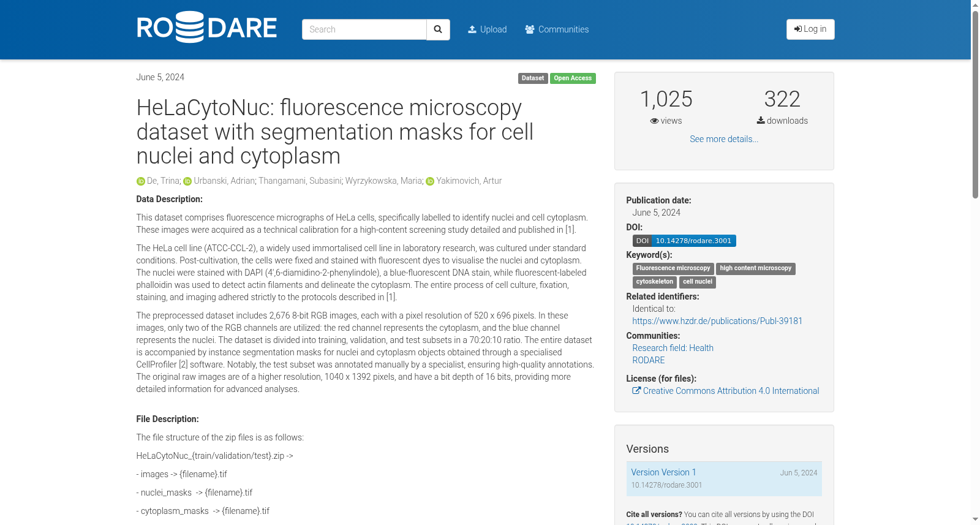
Task: Open the ORCID icon beside De, Trina
Action: click(141, 181)
